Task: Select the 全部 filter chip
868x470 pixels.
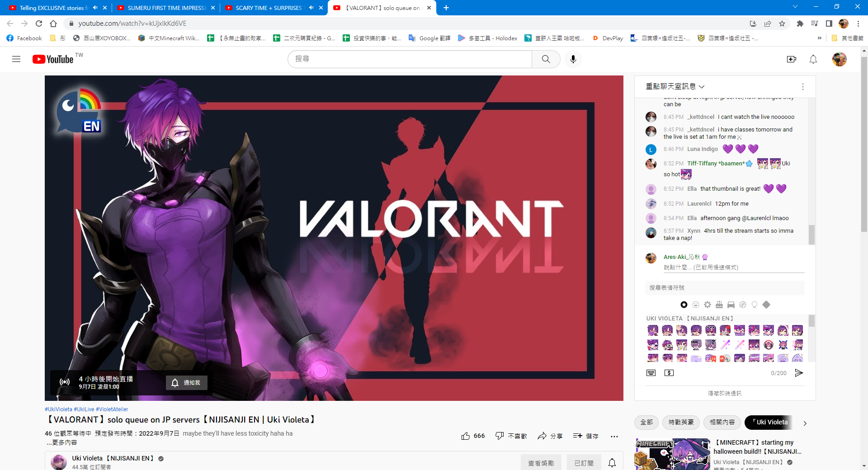Action: coord(646,422)
